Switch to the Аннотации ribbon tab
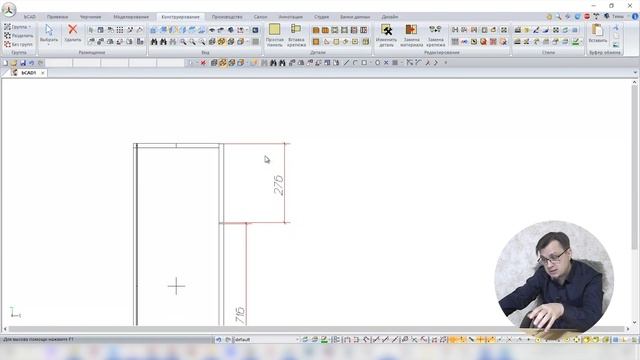The image size is (640, 360). [291, 17]
